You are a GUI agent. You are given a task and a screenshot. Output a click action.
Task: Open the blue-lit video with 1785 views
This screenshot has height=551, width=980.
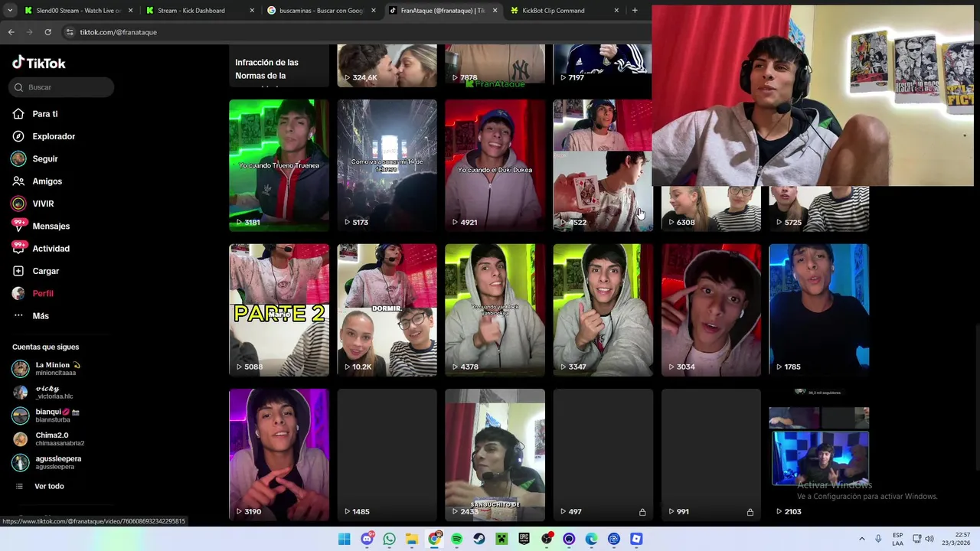818,310
